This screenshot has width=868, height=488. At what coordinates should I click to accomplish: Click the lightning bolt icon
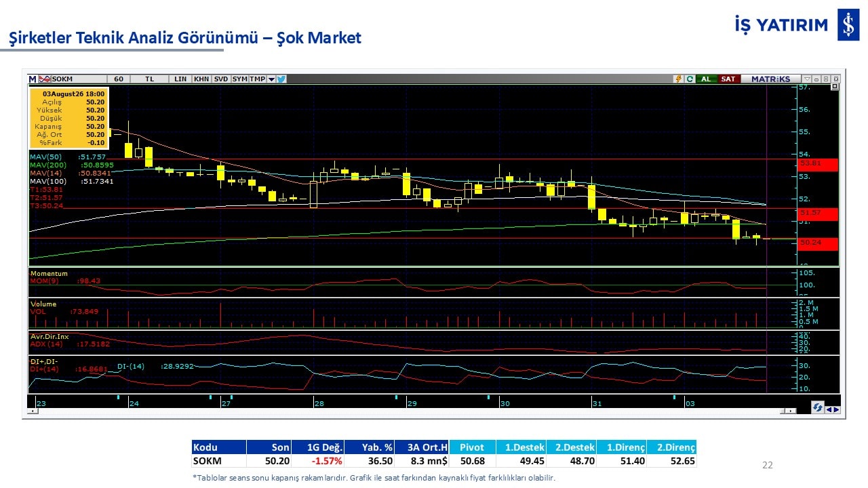[x=677, y=79]
